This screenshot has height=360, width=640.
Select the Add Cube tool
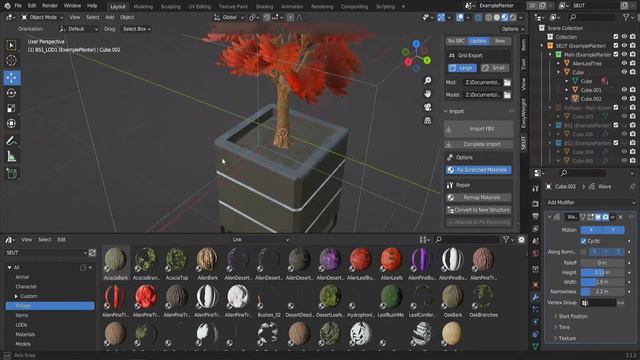11,174
